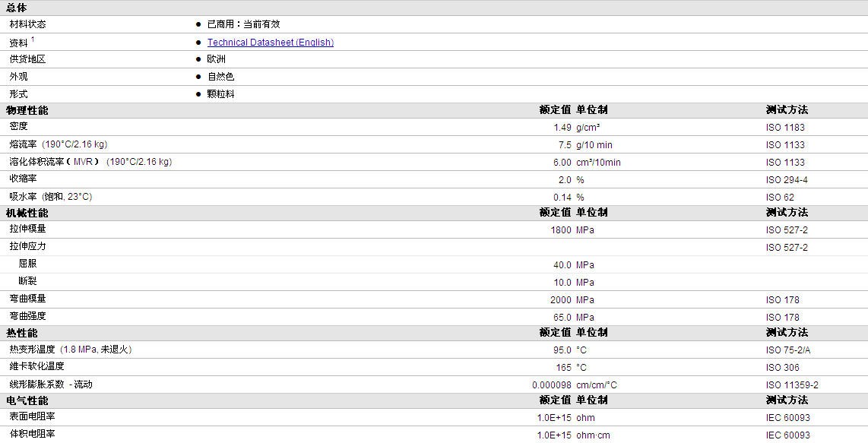Click 额定值 header in 热性能 section
The image size is (868, 443).
point(556,332)
